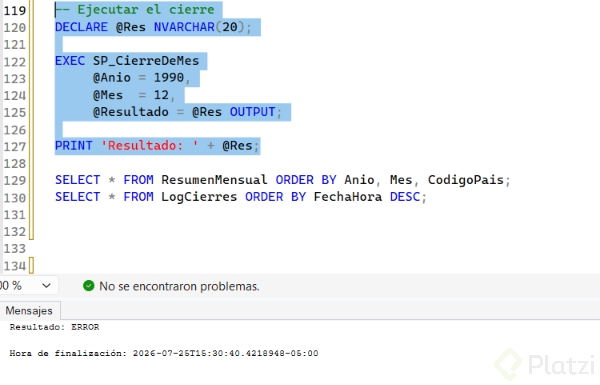Click CodigoPais column on line 129
The width and height of the screenshot is (600, 385).
click(x=465, y=180)
